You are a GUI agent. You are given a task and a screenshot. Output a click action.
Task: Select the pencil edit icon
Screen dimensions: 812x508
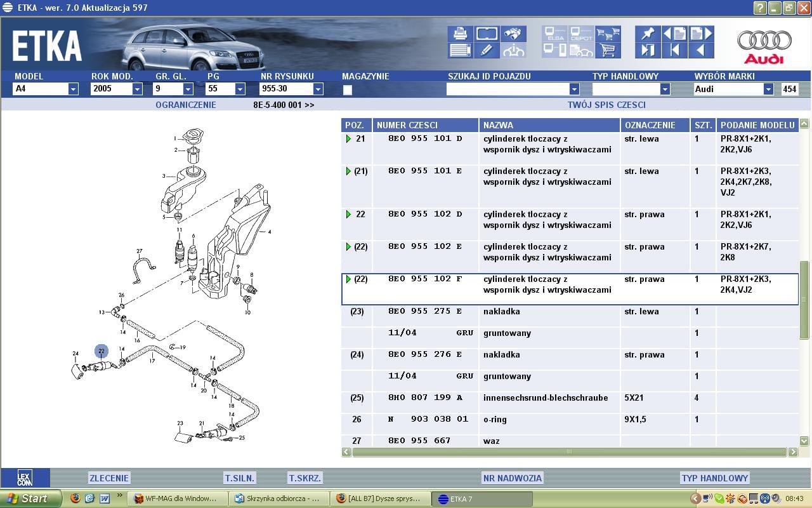(x=487, y=51)
